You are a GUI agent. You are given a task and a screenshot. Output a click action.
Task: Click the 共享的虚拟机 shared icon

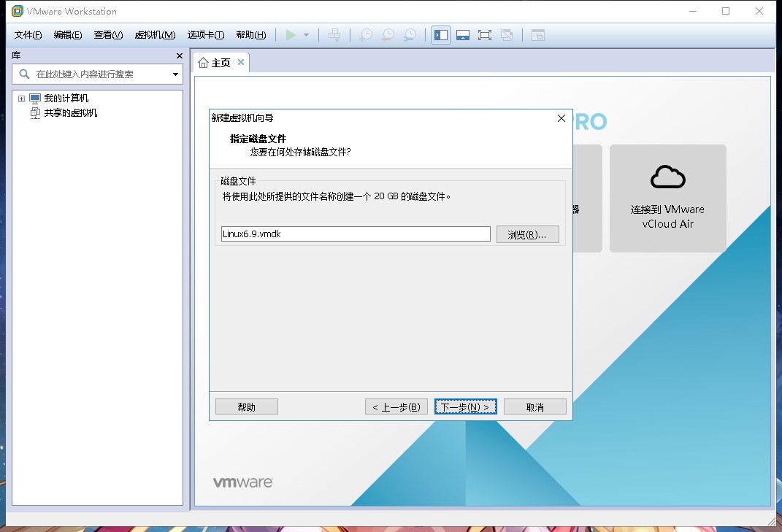[35, 113]
